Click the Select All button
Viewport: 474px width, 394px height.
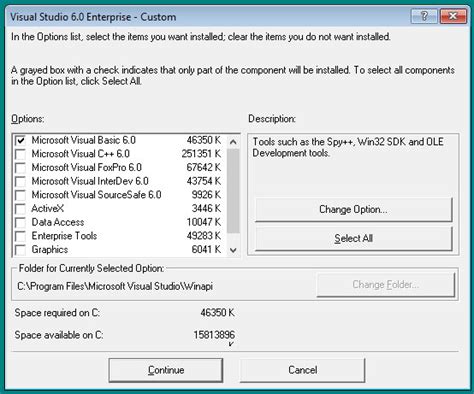point(354,239)
